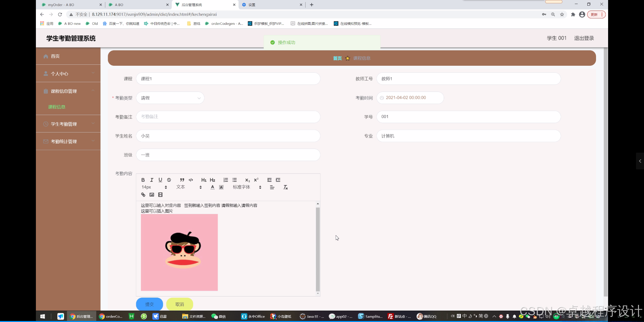
Task: Click 退出登录 to log out
Action: 584,38
